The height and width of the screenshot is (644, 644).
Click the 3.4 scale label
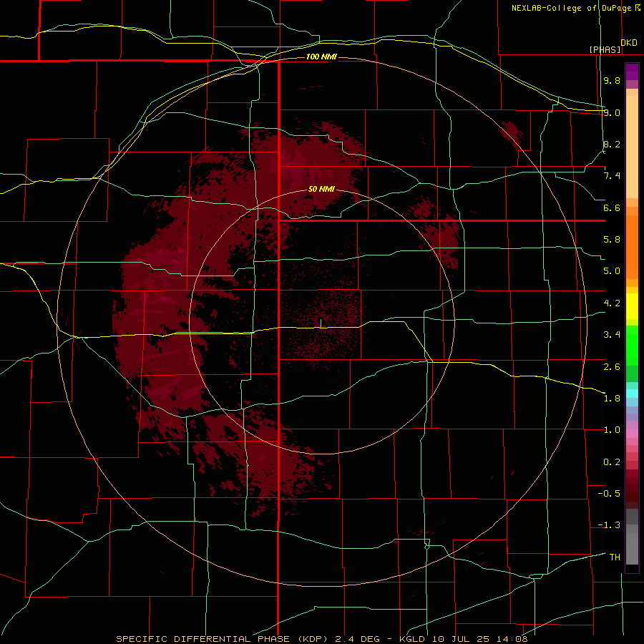click(x=612, y=335)
